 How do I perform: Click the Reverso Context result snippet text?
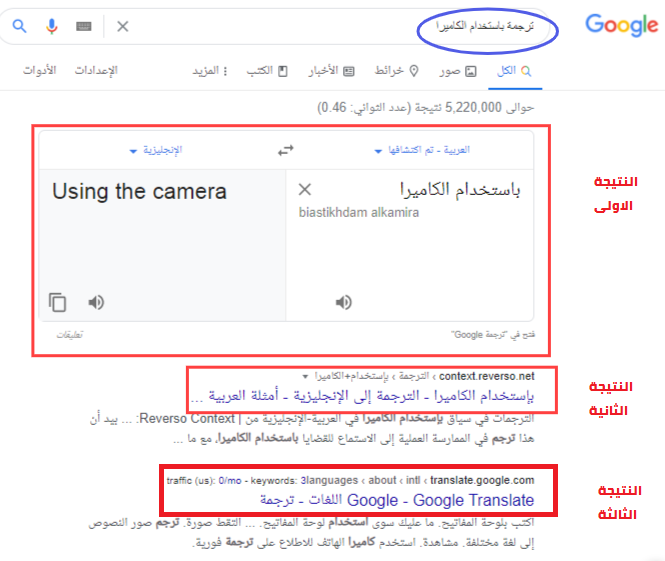(x=312, y=428)
